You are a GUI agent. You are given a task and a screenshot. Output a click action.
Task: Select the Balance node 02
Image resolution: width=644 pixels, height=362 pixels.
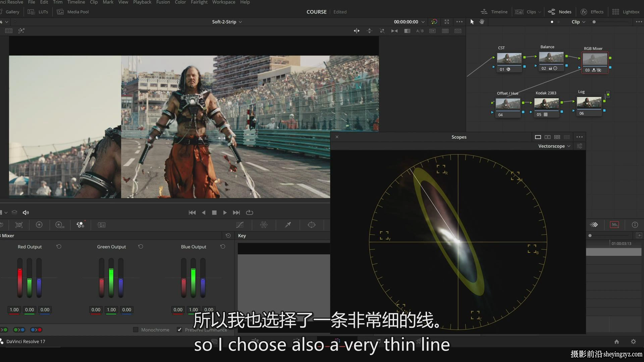point(551,61)
